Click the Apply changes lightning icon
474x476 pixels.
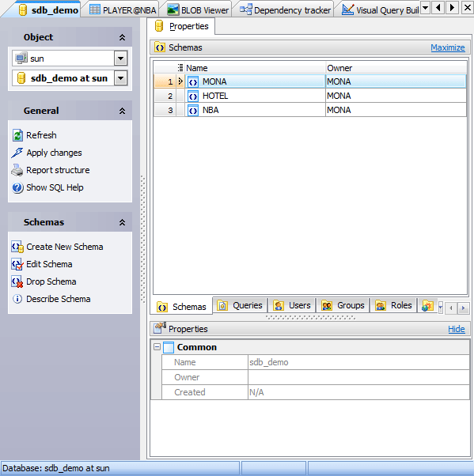[17, 153]
